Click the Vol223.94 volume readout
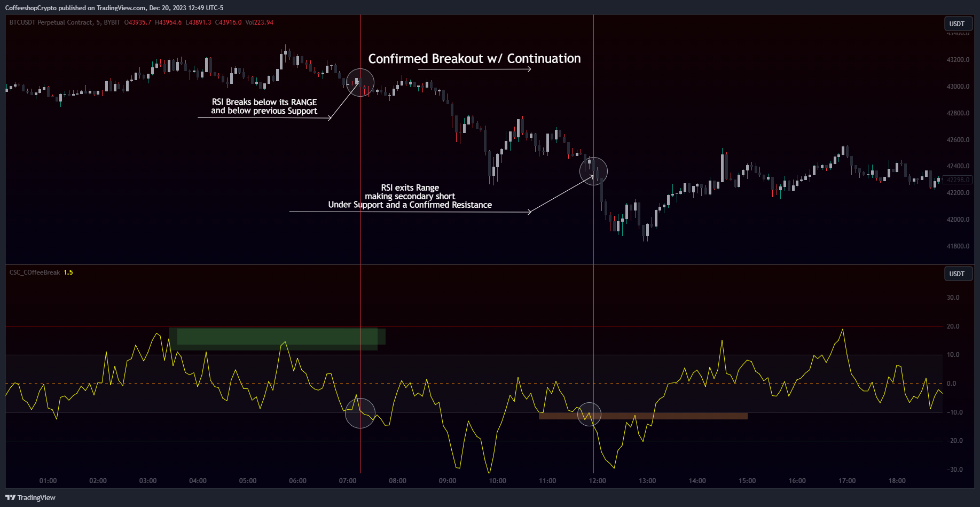Image resolution: width=980 pixels, height=507 pixels. (259, 22)
